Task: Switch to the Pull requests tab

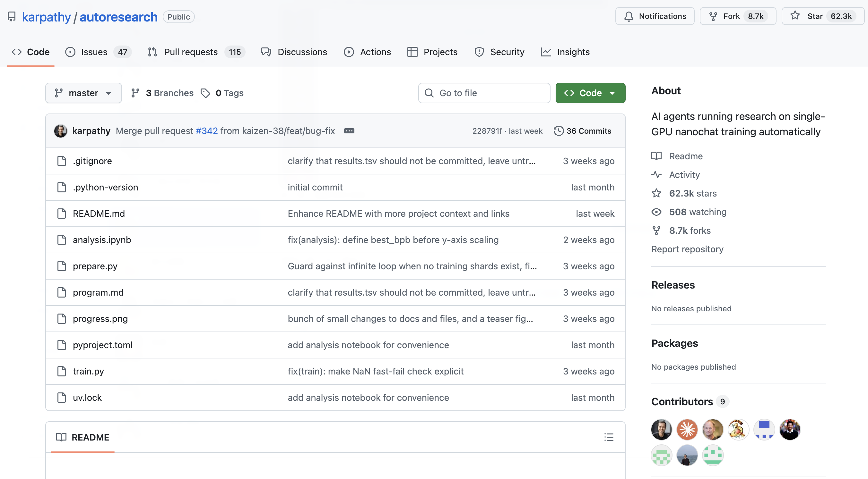Action: [x=191, y=52]
